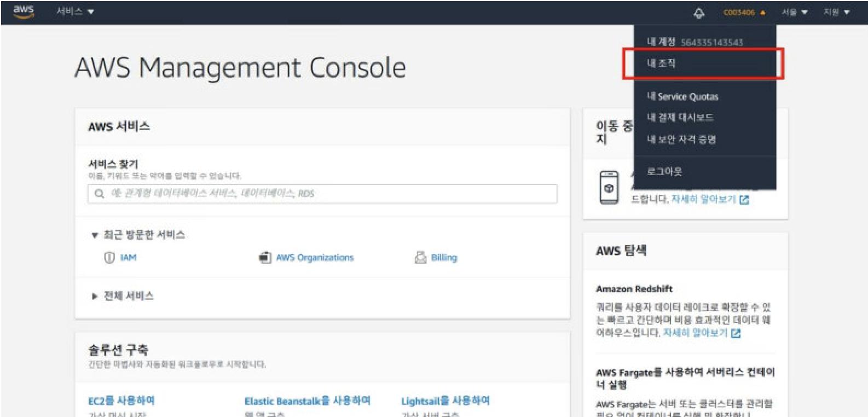The height and width of the screenshot is (417, 868).
Task: Collapse the 최근 방문한 서비스 section
Action: click(138, 235)
